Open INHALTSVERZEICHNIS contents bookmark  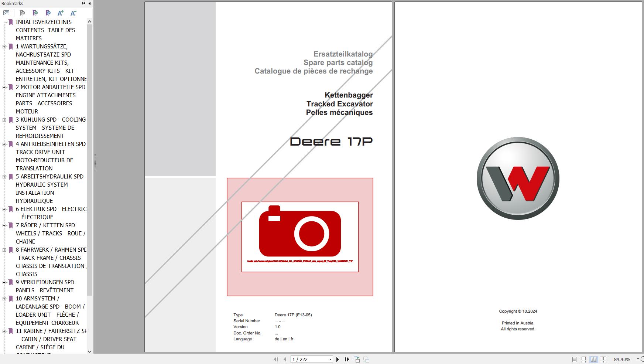pyautogui.click(x=45, y=30)
